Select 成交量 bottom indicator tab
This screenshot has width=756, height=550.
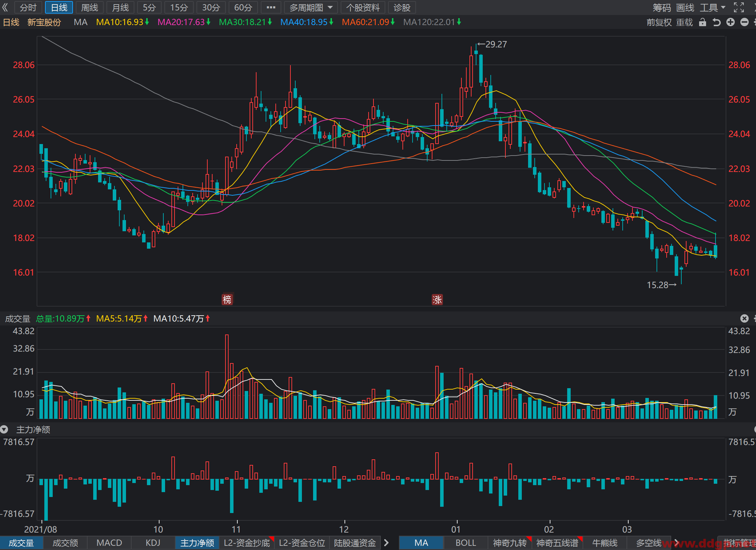coord(21,543)
